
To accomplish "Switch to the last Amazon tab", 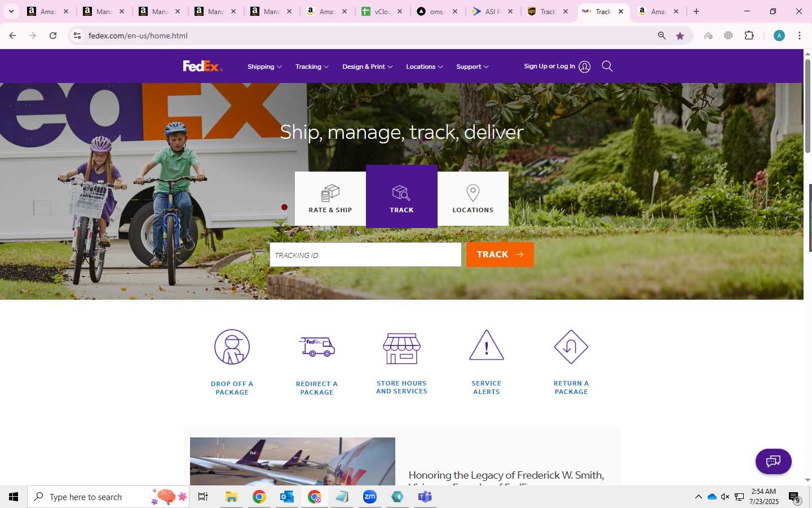I will [659, 11].
